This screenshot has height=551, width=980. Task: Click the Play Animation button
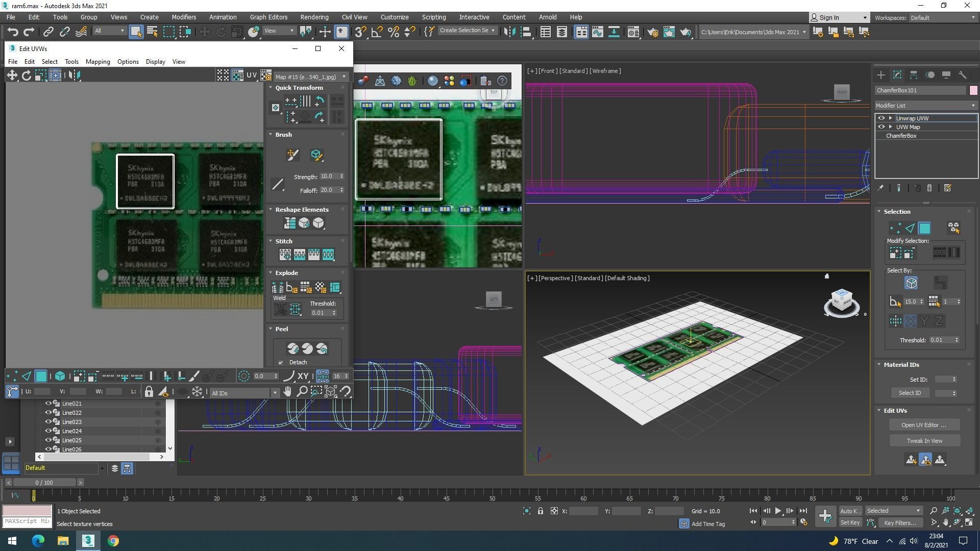pyautogui.click(x=777, y=511)
